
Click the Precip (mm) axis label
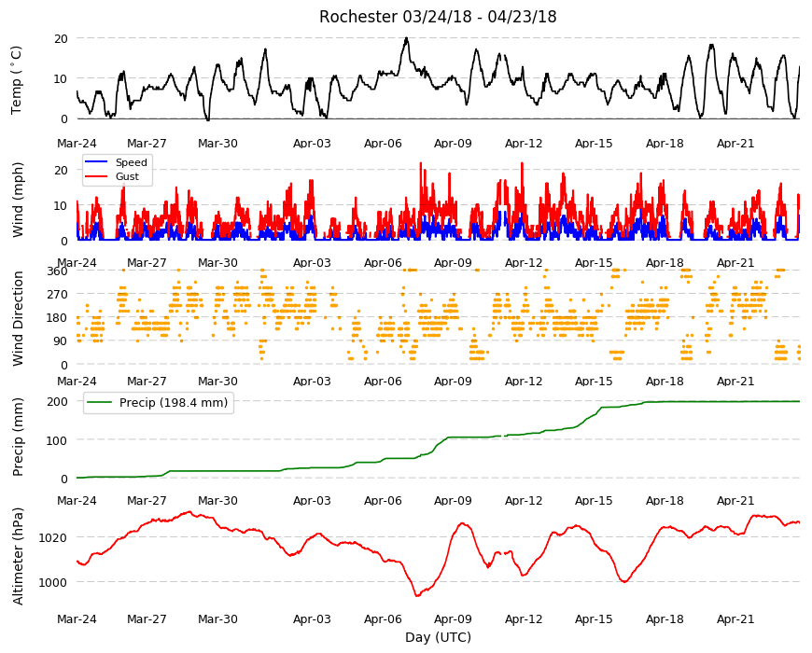[18, 437]
